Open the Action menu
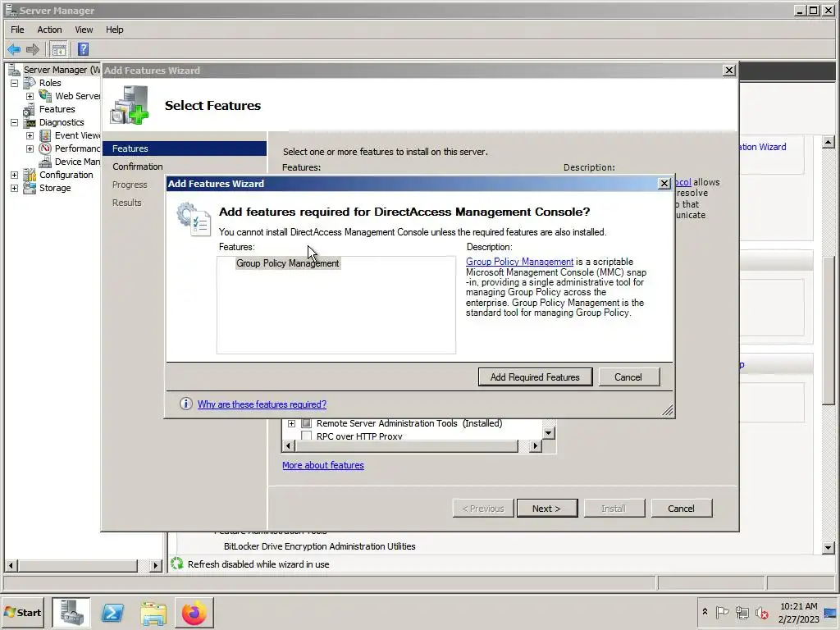 49,30
